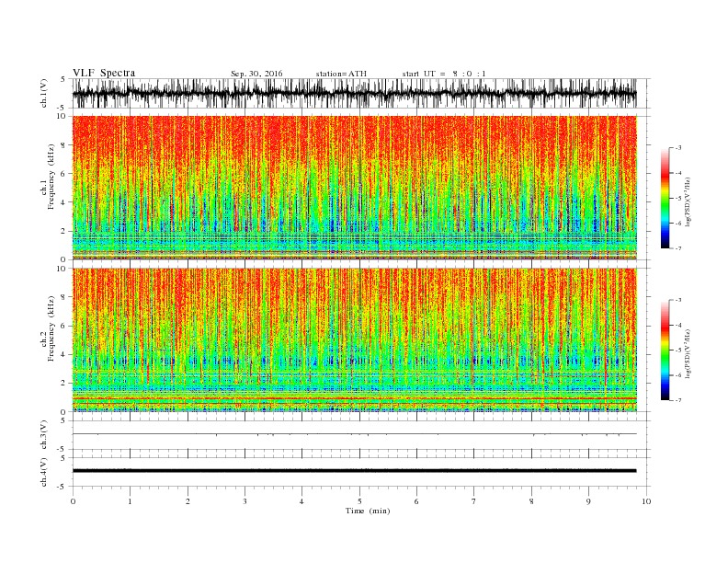The image size is (728, 563).
Task: Select the "Time (min)" axis label
Action: 368,511
